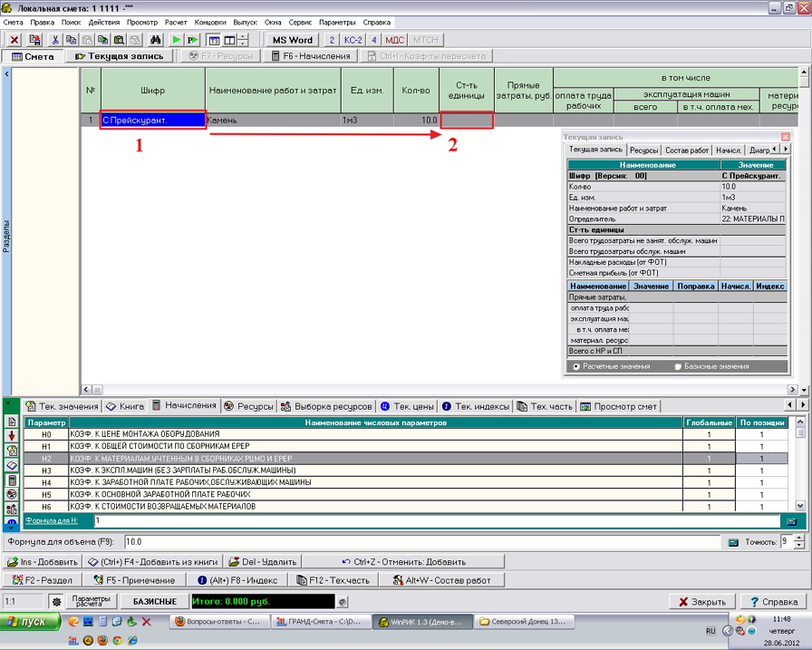The width and height of the screenshot is (812, 650).
Task: Click the red X delete icon in toolbar
Action: coord(14,40)
